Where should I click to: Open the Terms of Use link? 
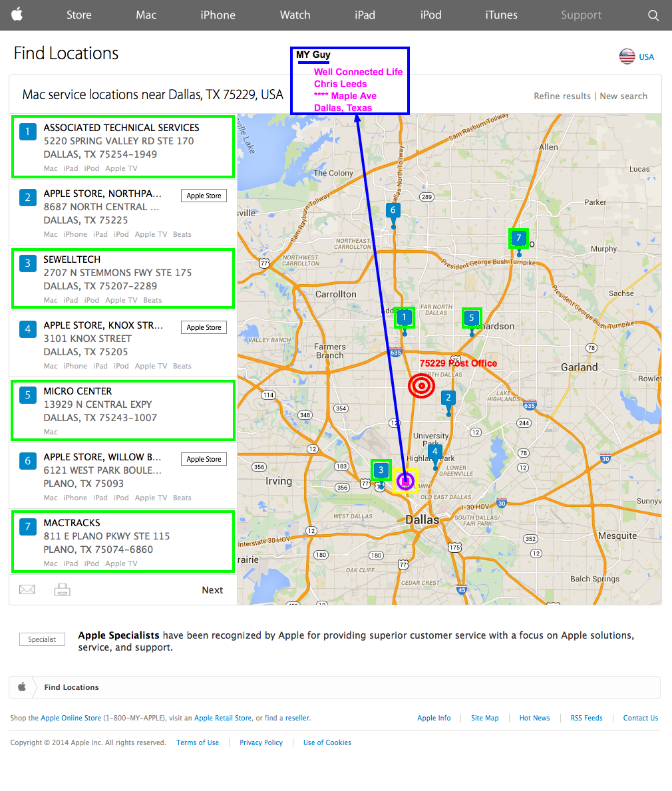(x=198, y=742)
